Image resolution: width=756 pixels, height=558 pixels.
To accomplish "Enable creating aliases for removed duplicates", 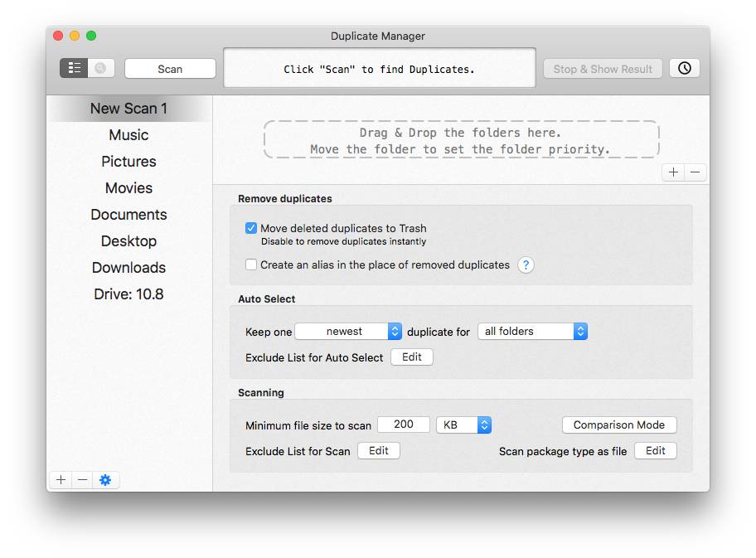I will [250, 264].
